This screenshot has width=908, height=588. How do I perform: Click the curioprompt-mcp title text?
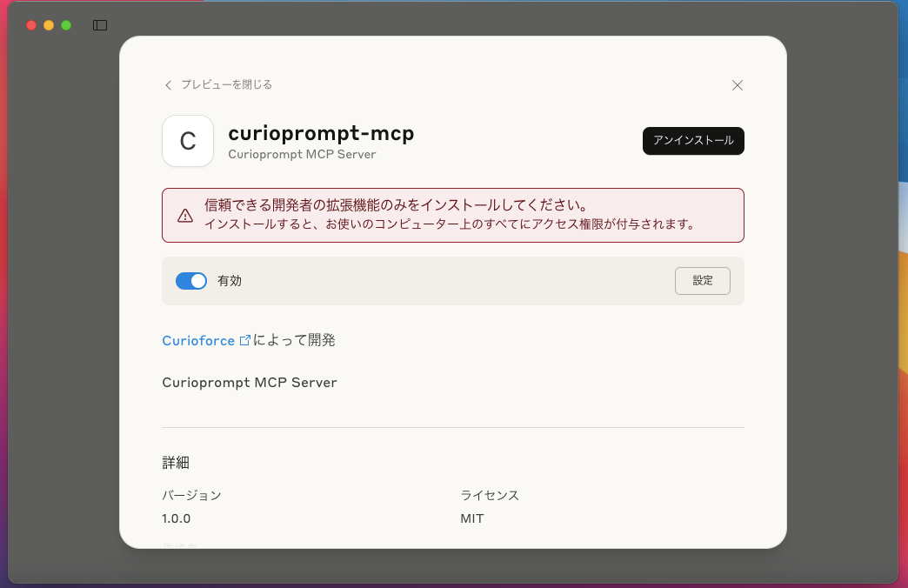pos(321,133)
